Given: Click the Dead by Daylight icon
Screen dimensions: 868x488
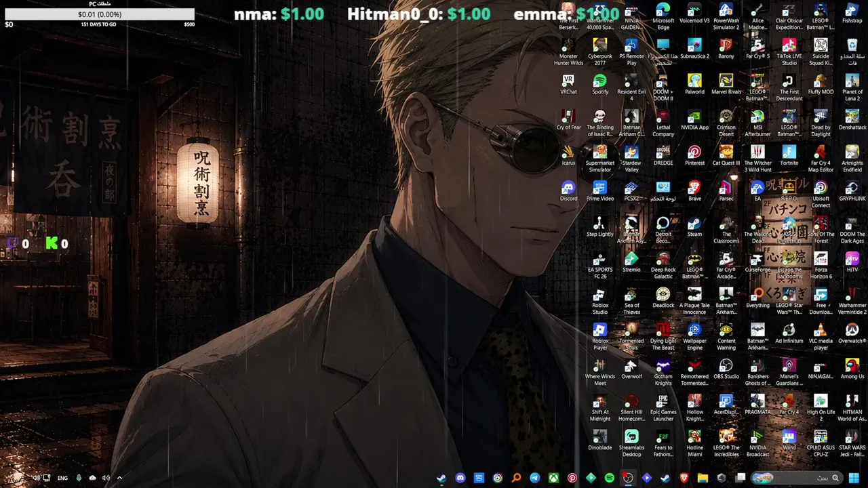Looking at the screenshot, I should [x=821, y=123].
